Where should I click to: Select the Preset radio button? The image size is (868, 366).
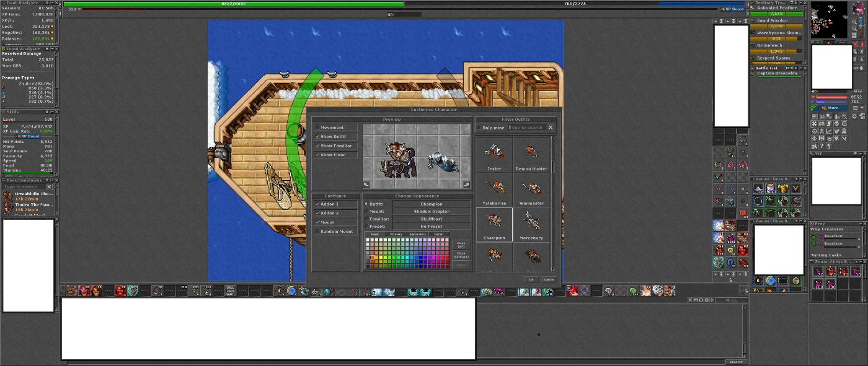[366, 226]
